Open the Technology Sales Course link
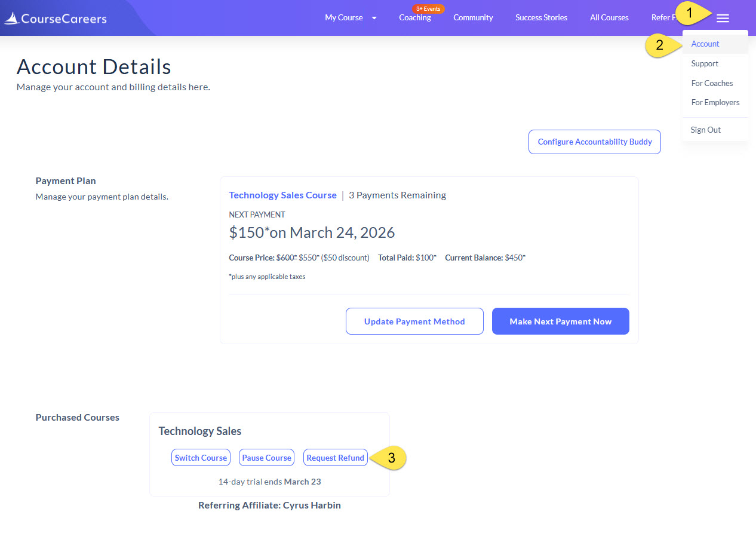This screenshot has height=533, width=756. [283, 195]
